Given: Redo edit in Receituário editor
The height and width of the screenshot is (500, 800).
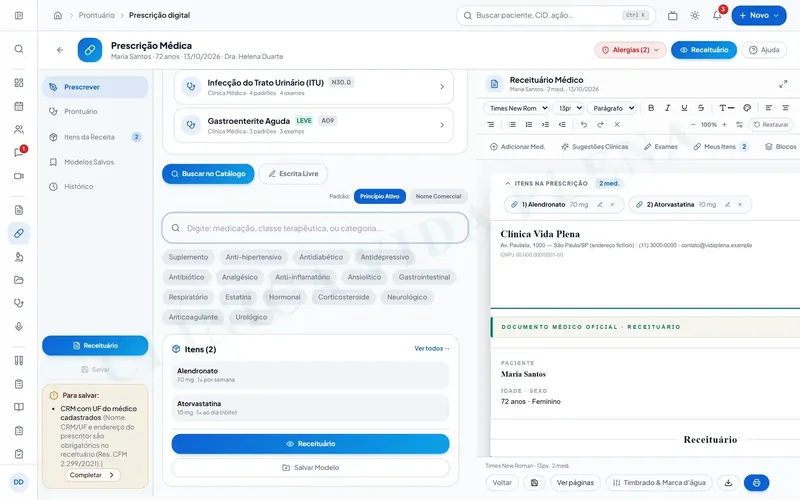Looking at the screenshot, I should click(601, 124).
